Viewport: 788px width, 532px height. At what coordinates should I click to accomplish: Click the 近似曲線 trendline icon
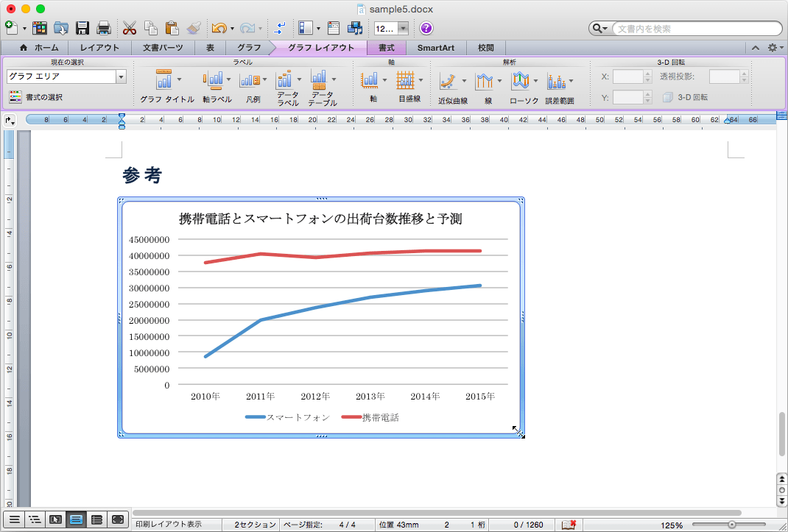coord(448,80)
